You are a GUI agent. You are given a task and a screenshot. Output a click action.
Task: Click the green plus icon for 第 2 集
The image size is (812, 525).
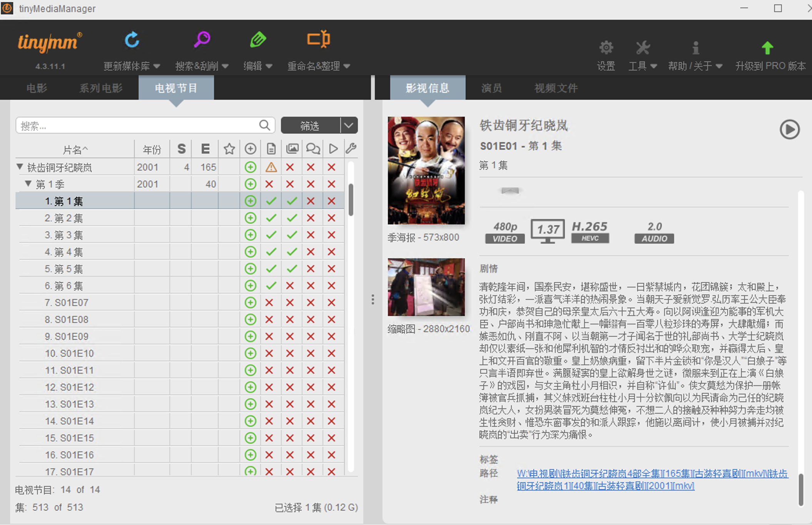(251, 218)
